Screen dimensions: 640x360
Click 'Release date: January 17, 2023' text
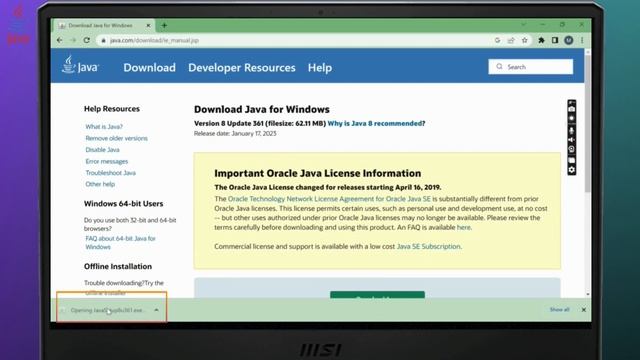(x=235, y=133)
